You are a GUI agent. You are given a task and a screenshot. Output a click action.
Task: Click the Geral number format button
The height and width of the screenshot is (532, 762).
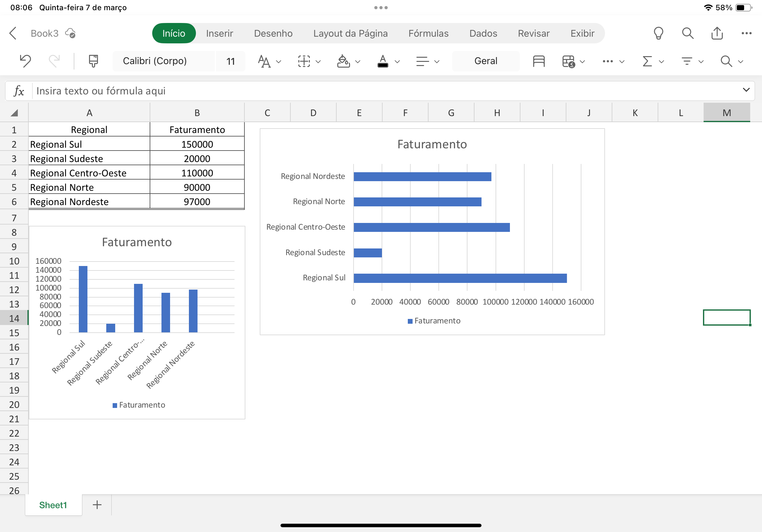pos(486,61)
